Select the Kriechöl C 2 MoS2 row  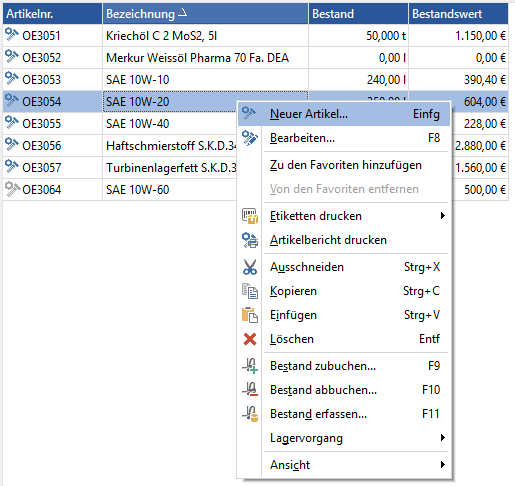coord(256,36)
